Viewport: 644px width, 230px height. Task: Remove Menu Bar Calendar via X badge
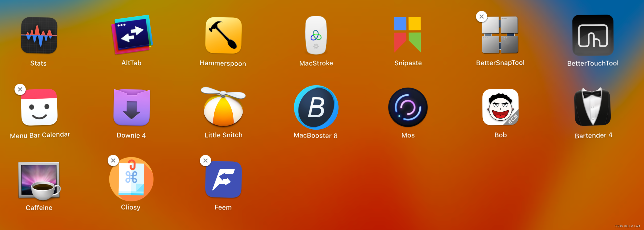pyautogui.click(x=20, y=89)
